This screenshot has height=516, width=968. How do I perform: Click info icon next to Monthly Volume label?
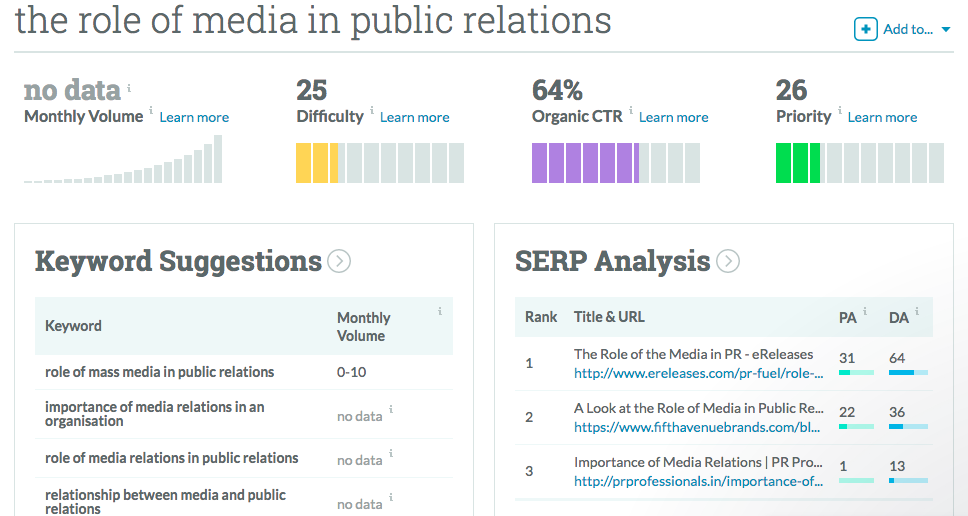pyautogui.click(x=152, y=111)
